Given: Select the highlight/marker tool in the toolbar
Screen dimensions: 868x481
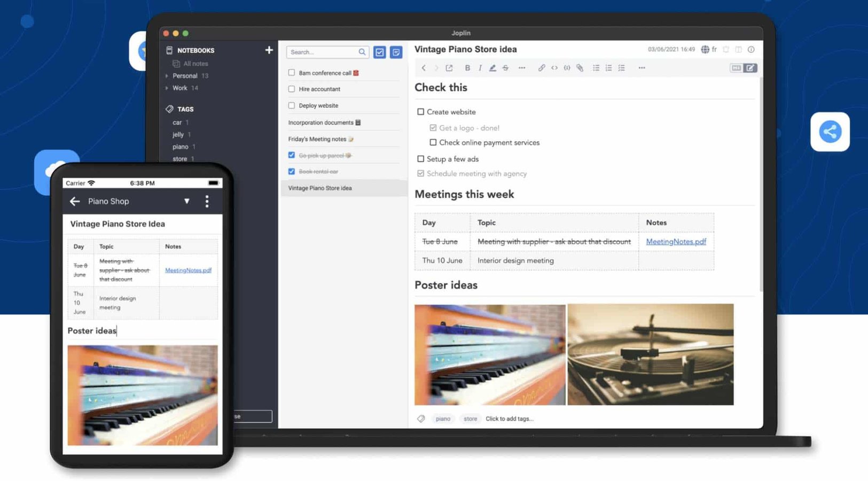Looking at the screenshot, I should 492,68.
